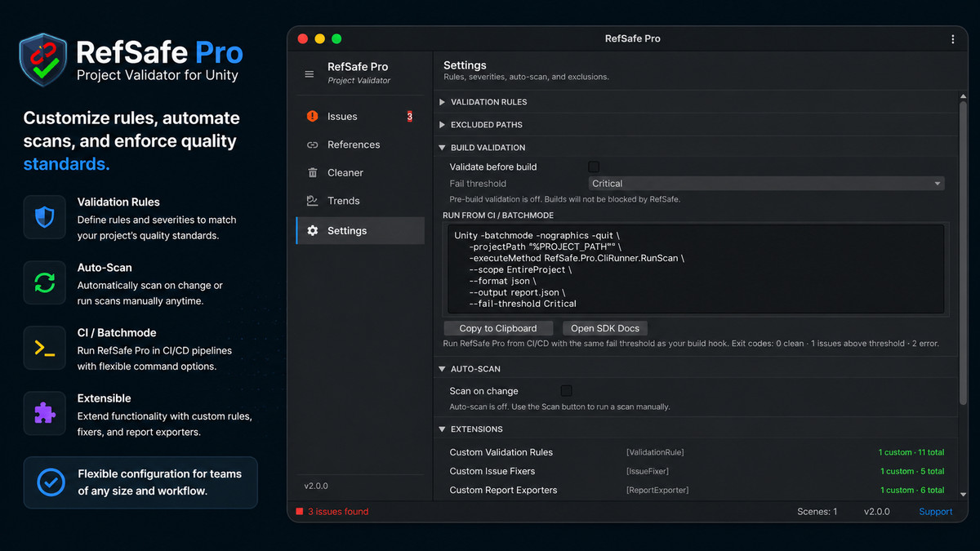Click the Validation Rules shield icon
The image size is (980, 551).
[44, 217]
